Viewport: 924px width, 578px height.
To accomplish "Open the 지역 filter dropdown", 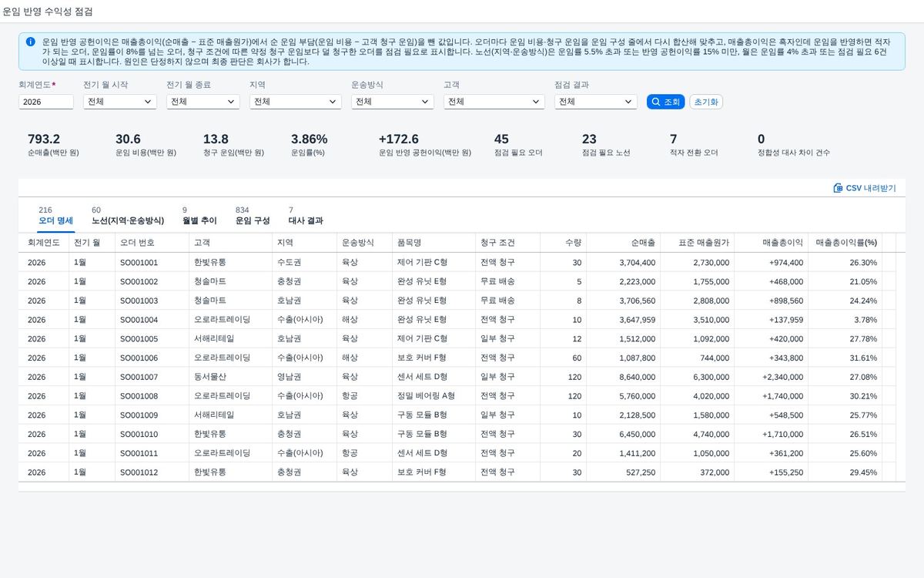I will click(x=295, y=102).
